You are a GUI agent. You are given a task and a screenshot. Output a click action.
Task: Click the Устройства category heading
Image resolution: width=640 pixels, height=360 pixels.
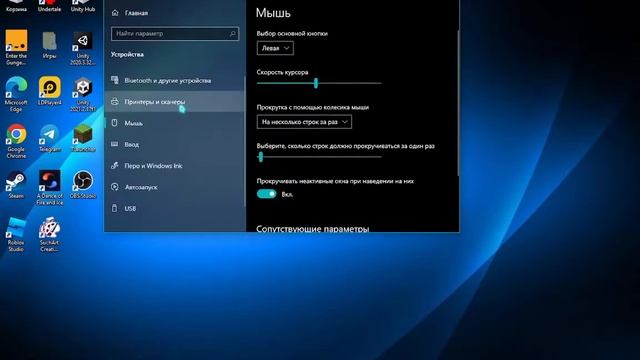127,54
